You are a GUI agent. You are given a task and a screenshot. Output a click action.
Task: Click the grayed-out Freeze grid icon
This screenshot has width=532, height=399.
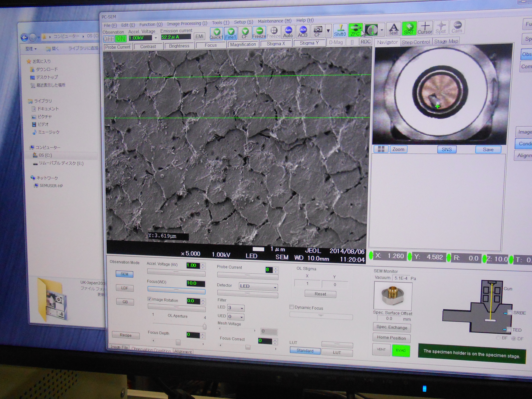(x=274, y=32)
